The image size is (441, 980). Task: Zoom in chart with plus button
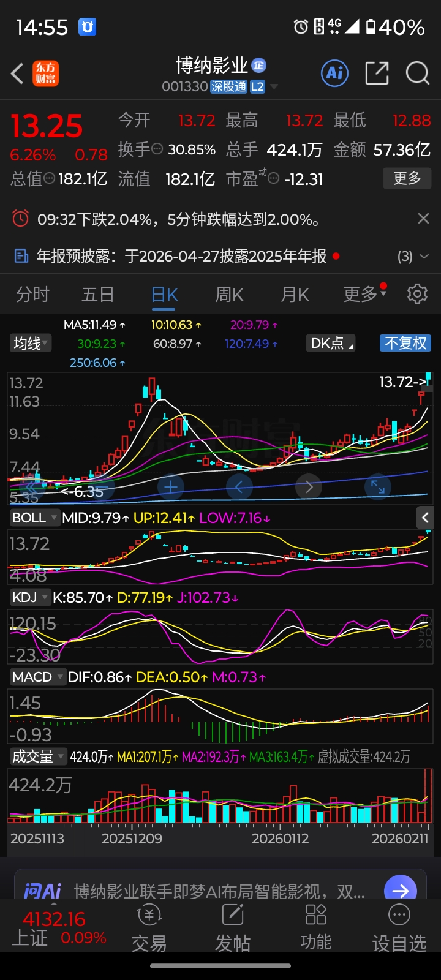[171, 487]
